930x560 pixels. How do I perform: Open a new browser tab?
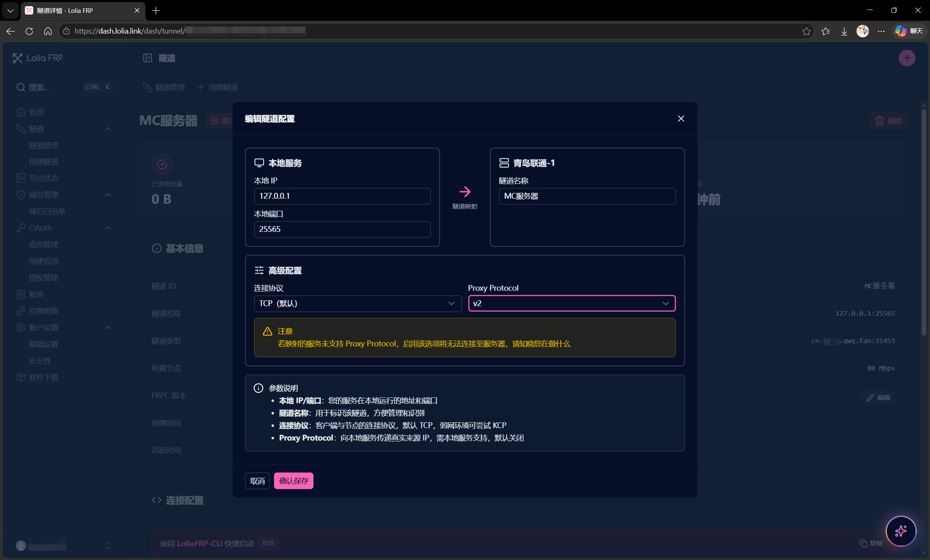click(156, 10)
